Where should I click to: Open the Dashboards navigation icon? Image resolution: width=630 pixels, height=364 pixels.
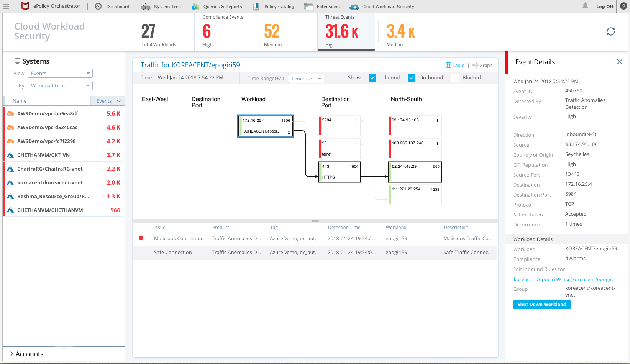(x=98, y=6)
